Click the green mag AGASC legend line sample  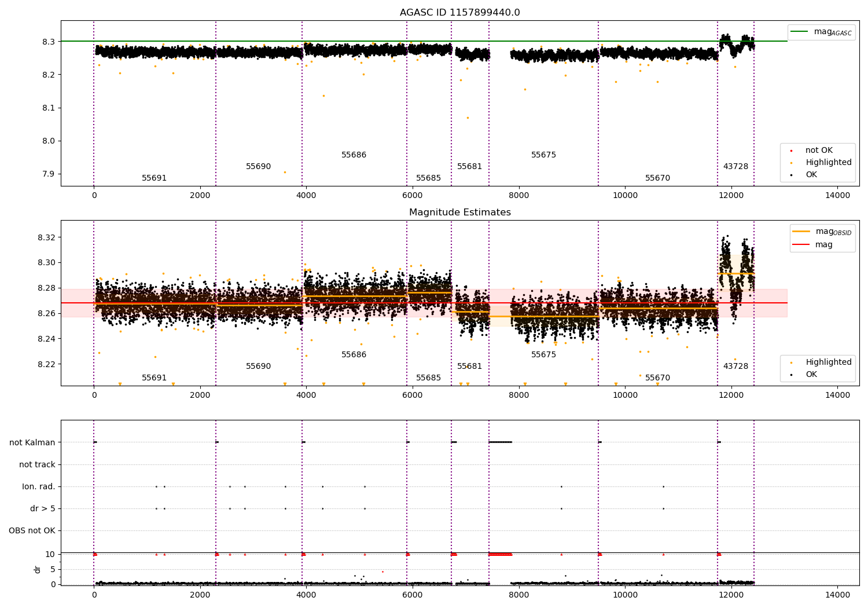tap(799, 32)
